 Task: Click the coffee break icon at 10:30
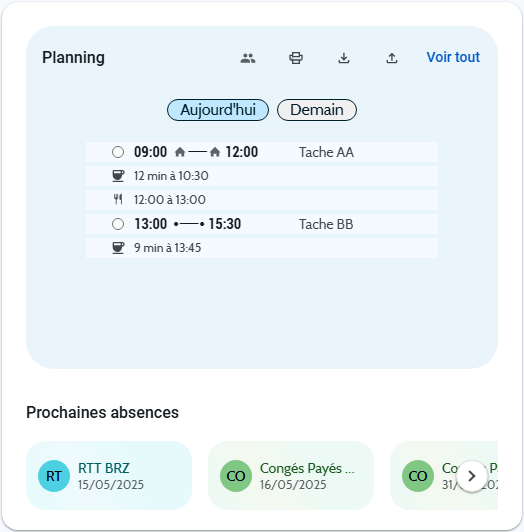tap(118, 176)
